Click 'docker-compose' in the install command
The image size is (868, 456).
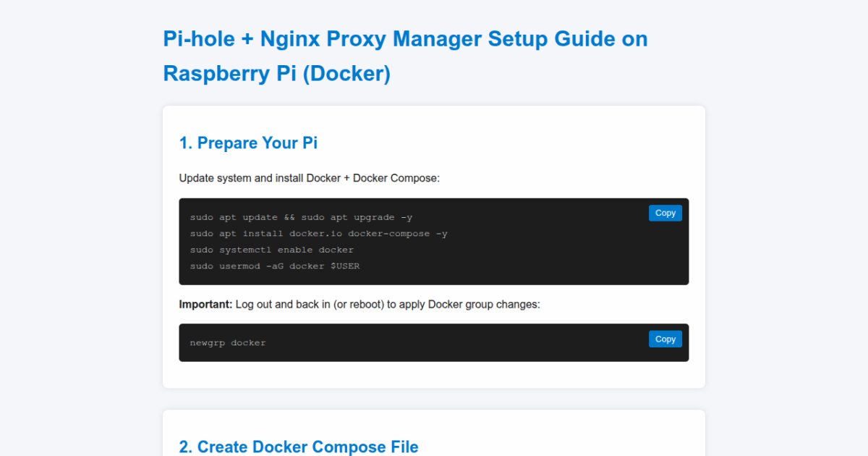(388, 234)
